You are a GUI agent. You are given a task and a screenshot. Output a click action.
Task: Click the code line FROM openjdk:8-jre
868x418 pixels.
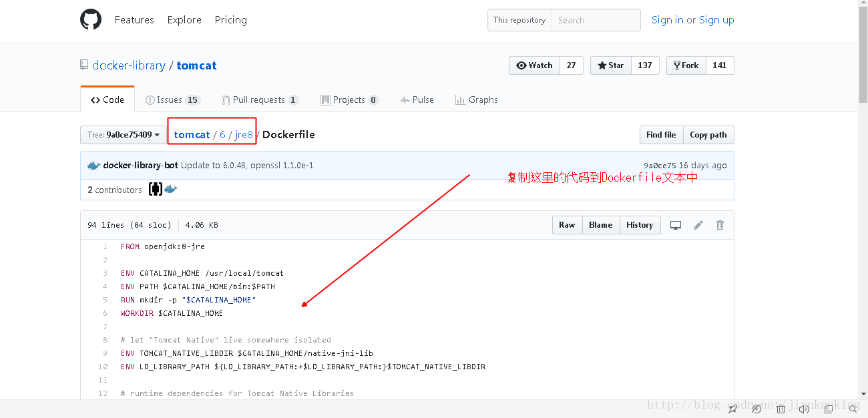pos(163,246)
